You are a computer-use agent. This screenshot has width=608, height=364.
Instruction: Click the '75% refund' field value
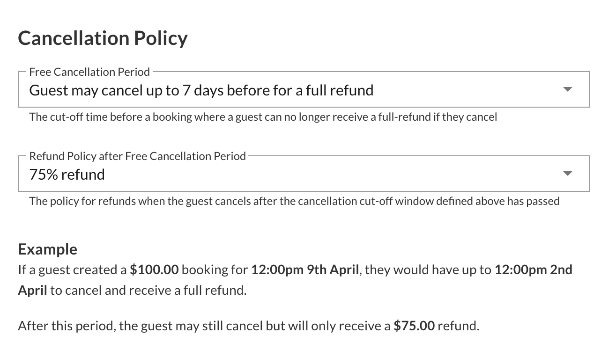(x=67, y=174)
